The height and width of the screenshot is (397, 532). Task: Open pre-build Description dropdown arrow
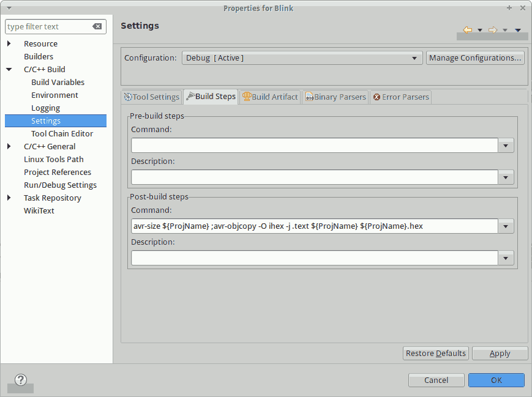506,177
